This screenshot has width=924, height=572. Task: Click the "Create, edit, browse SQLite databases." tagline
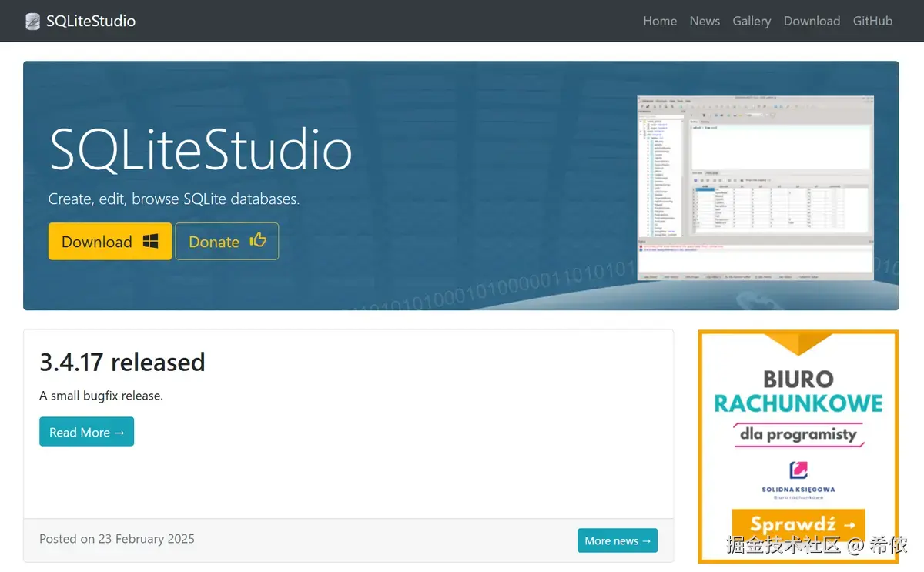(174, 199)
